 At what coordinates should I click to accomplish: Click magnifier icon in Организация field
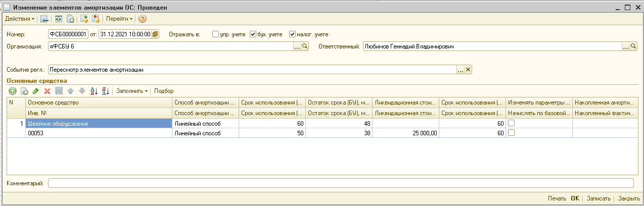[305, 46]
